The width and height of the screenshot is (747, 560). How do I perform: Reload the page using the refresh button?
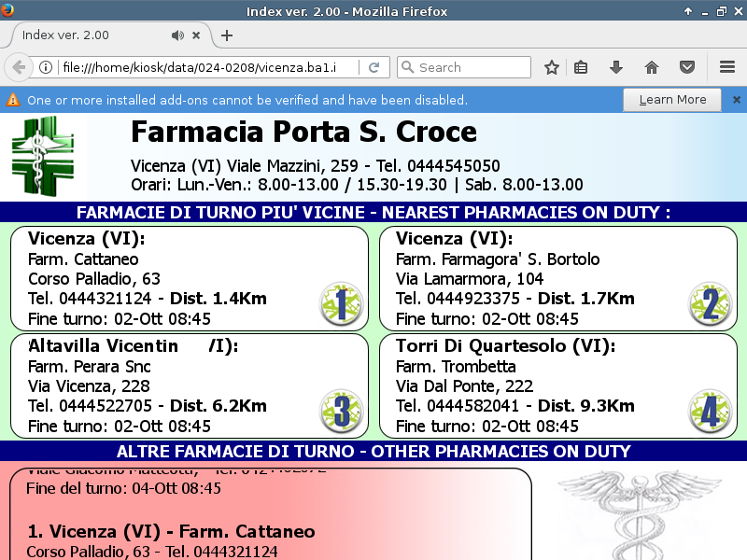point(373,67)
